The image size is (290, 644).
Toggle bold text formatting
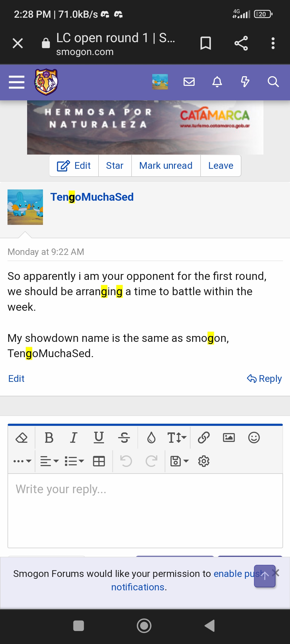tap(49, 438)
